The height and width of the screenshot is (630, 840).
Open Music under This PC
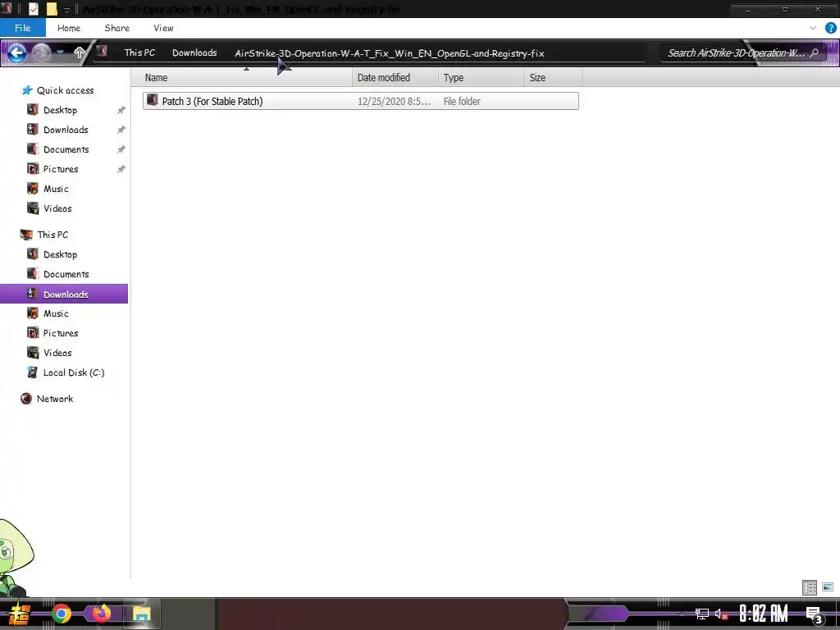(56, 313)
